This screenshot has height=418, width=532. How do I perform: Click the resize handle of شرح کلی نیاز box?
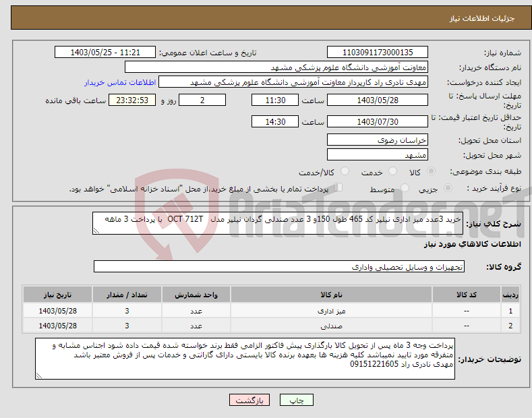[96, 231]
